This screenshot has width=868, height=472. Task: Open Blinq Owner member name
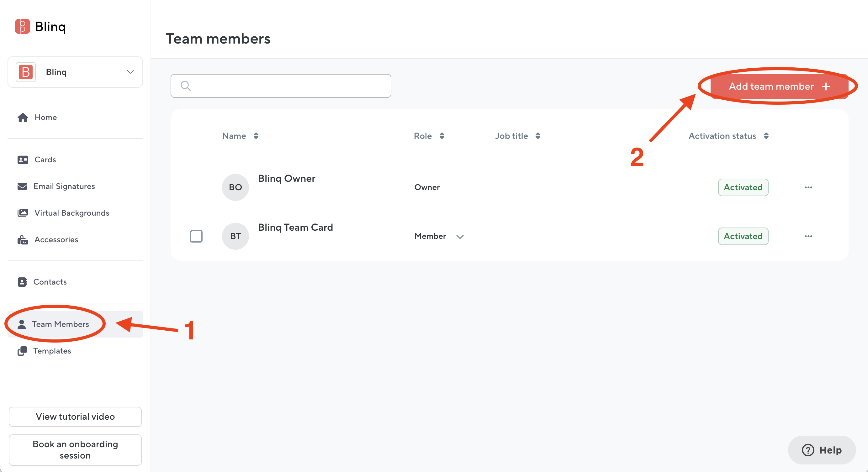(286, 178)
